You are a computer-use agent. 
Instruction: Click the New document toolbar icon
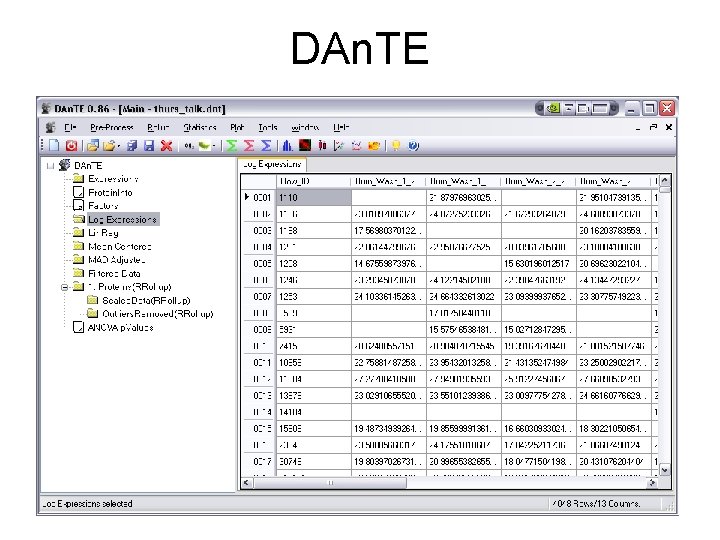tap(54, 146)
